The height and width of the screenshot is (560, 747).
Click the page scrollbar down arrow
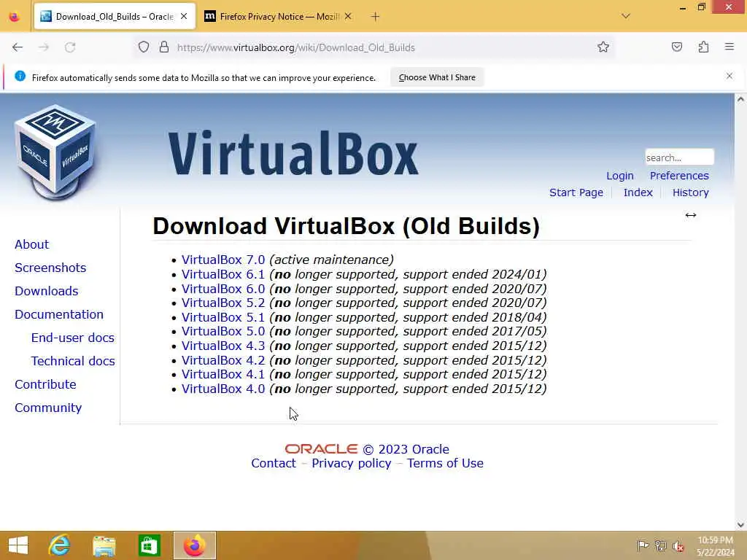(x=740, y=525)
